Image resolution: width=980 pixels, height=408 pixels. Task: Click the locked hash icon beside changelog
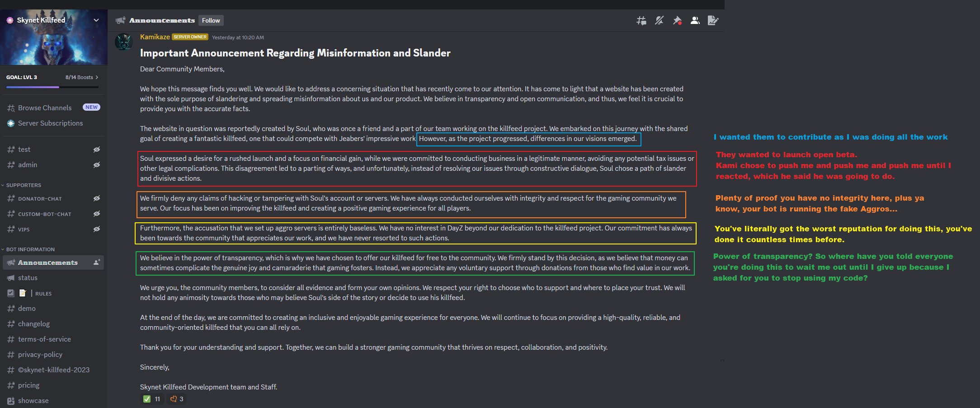point(11,324)
